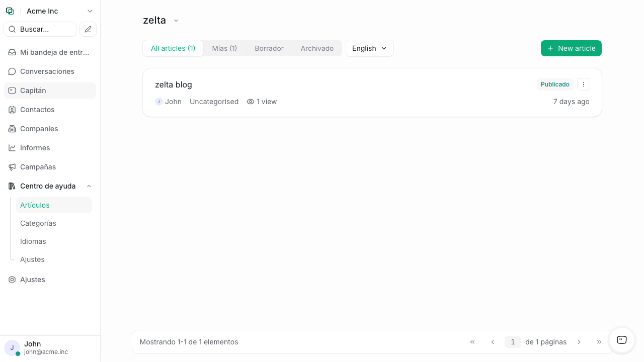Image resolution: width=644 pixels, height=362 pixels.
Task: Open Mi bandeja de entrada from sidebar
Action: click(x=12, y=52)
